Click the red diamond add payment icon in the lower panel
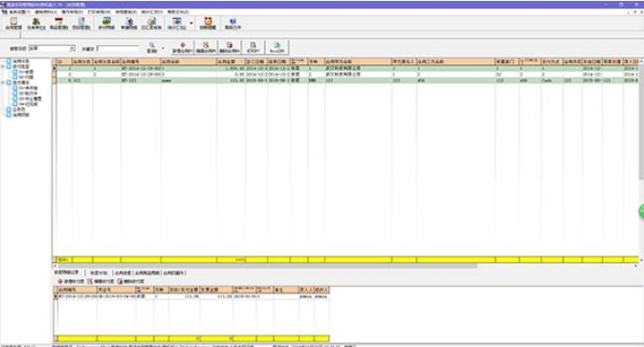The image size is (644, 347). [x=60, y=281]
